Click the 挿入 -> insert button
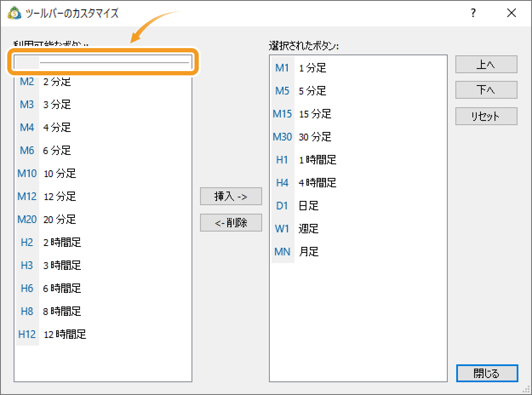Viewport: 532px width, 395px height. pyautogui.click(x=231, y=197)
